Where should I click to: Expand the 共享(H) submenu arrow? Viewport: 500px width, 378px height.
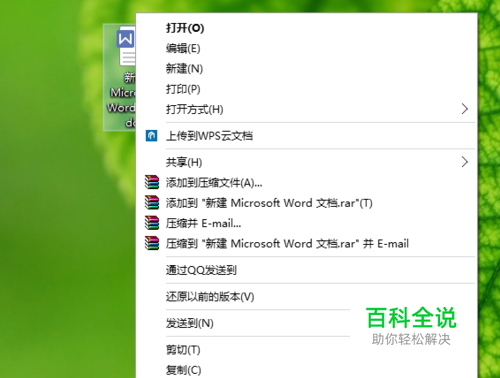(x=465, y=162)
